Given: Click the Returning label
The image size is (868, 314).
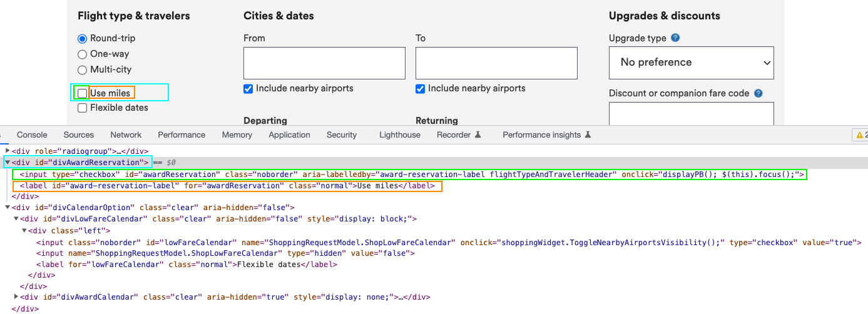Looking at the screenshot, I should (437, 121).
